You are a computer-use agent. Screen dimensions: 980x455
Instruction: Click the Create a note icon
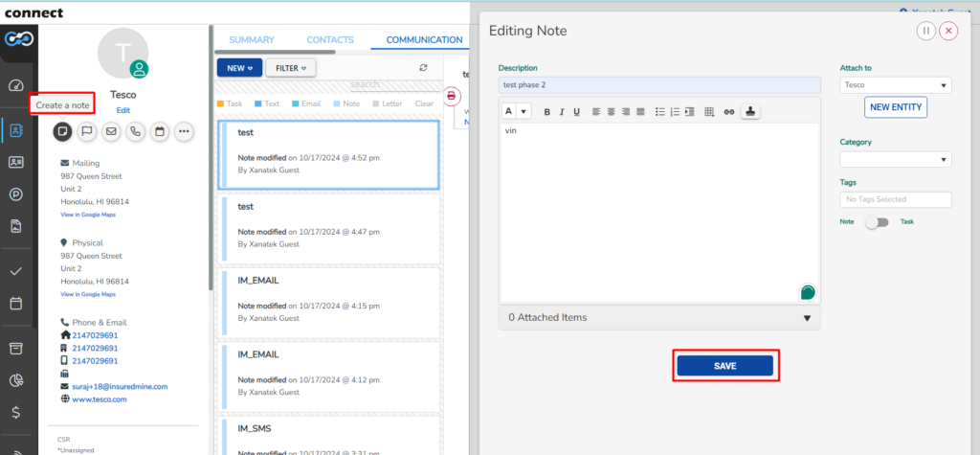point(62,132)
